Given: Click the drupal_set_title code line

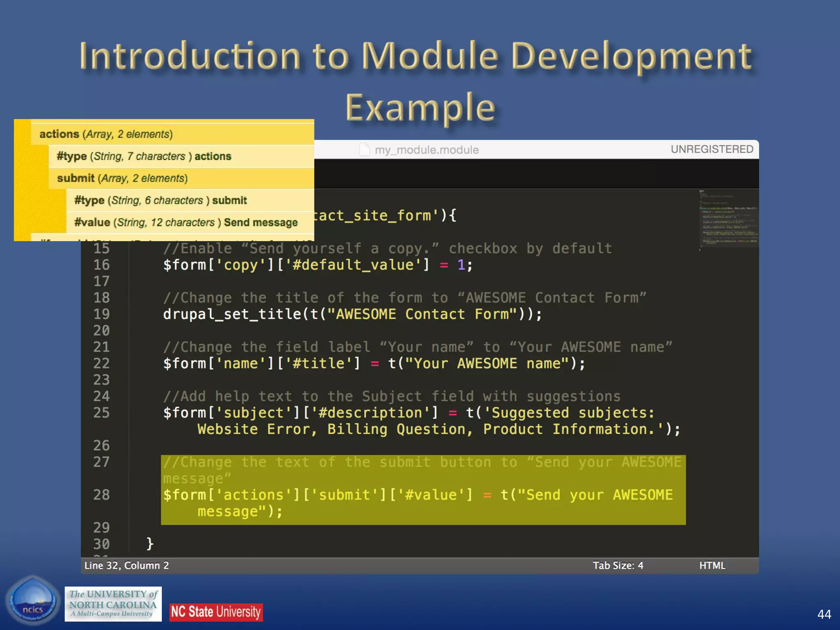Looking at the screenshot, I should coord(352,314).
